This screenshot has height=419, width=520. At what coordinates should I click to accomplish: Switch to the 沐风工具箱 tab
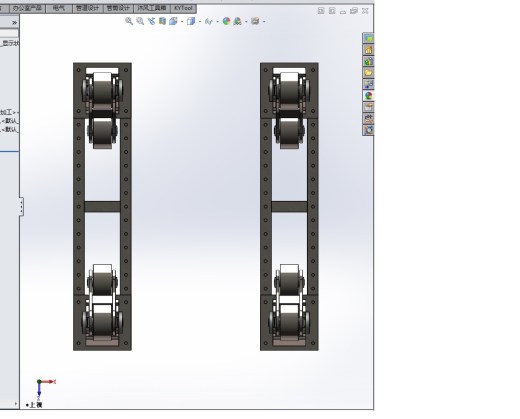[x=152, y=8]
